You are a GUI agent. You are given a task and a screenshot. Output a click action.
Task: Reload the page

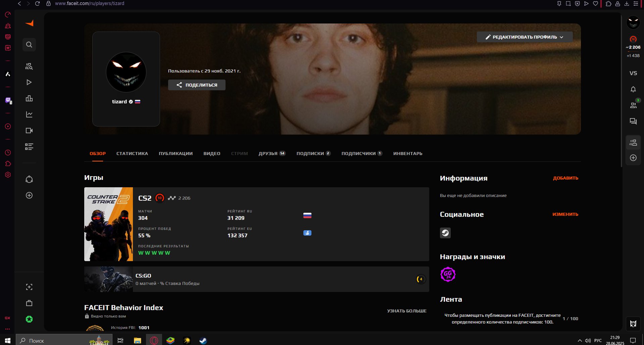point(38,3)
